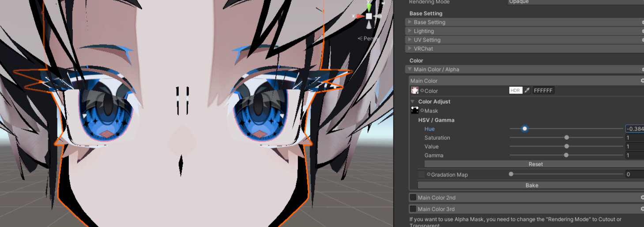Collapse the Color Adjust foldout

(413, 101)
